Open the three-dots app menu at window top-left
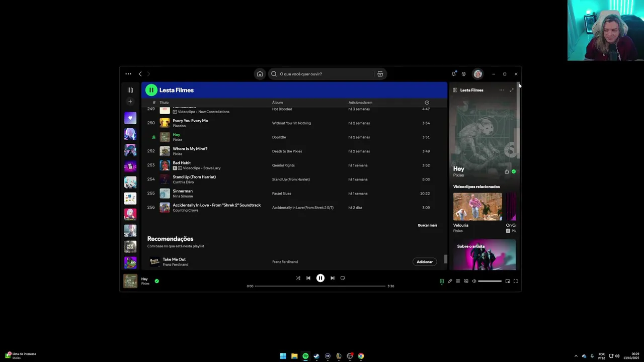The image size is (644, 362). tap(128, 74)
